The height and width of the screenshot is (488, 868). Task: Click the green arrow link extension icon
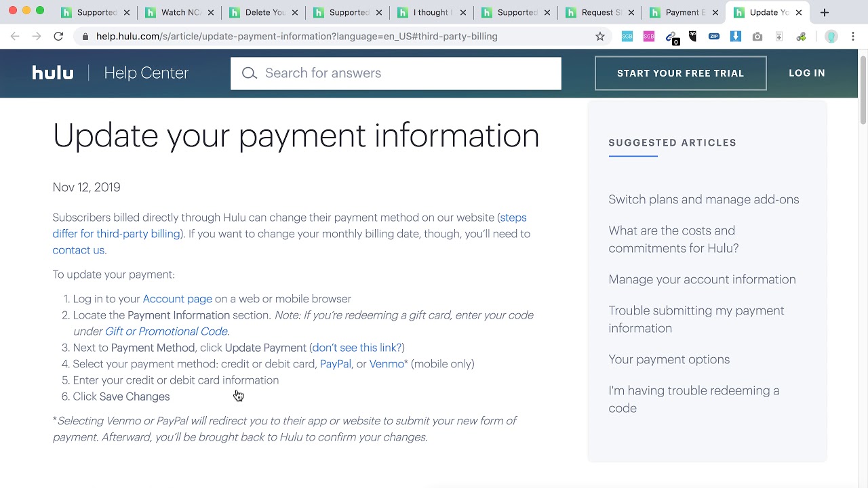pos(801,37)
